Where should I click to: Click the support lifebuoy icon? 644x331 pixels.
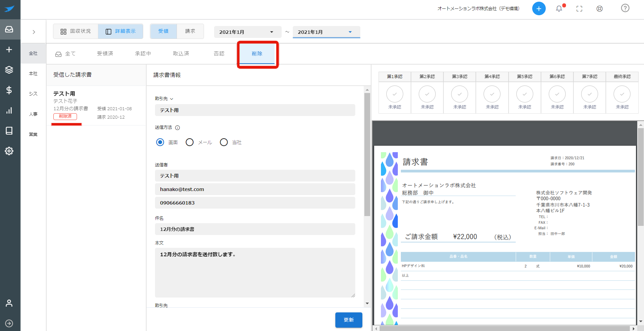pyautogui.click(x=599, y=9)
